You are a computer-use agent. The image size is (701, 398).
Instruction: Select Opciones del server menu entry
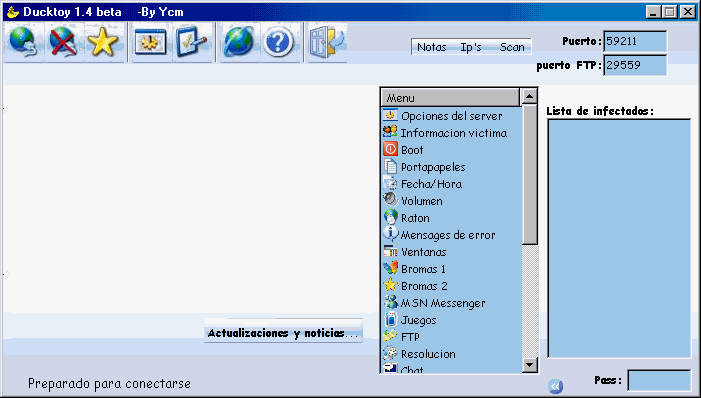pyautogui.click(x=452, y=116)
